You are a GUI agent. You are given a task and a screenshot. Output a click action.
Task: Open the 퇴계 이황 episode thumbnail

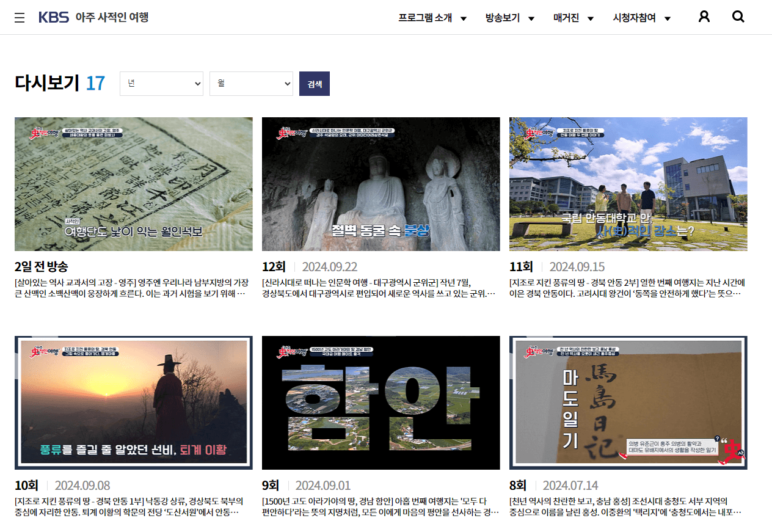pos(134,402)
